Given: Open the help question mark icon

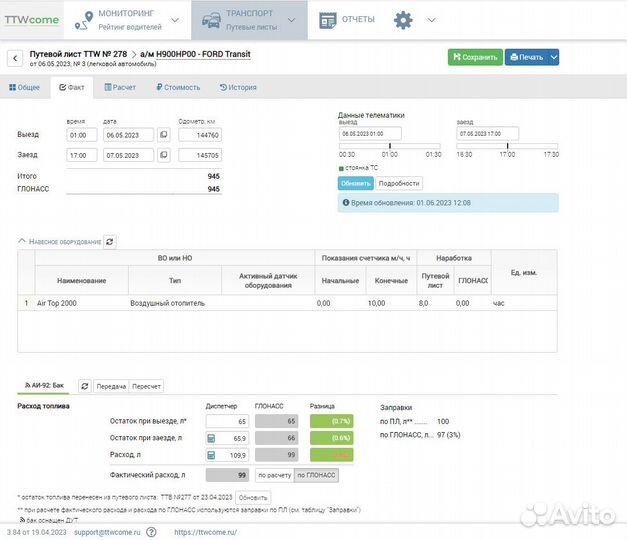Looking at the screenshot, I should [x=151, y=532].
